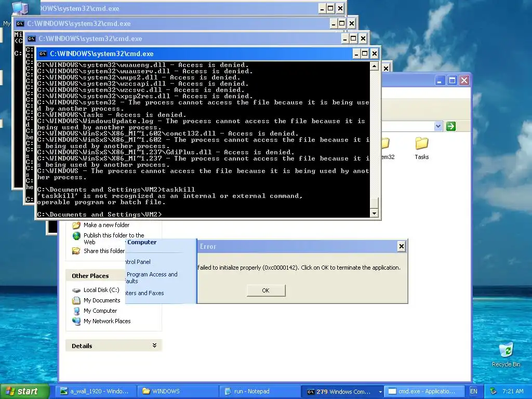
Task: Click the My Network Places icon
Action: click(77, 321)
